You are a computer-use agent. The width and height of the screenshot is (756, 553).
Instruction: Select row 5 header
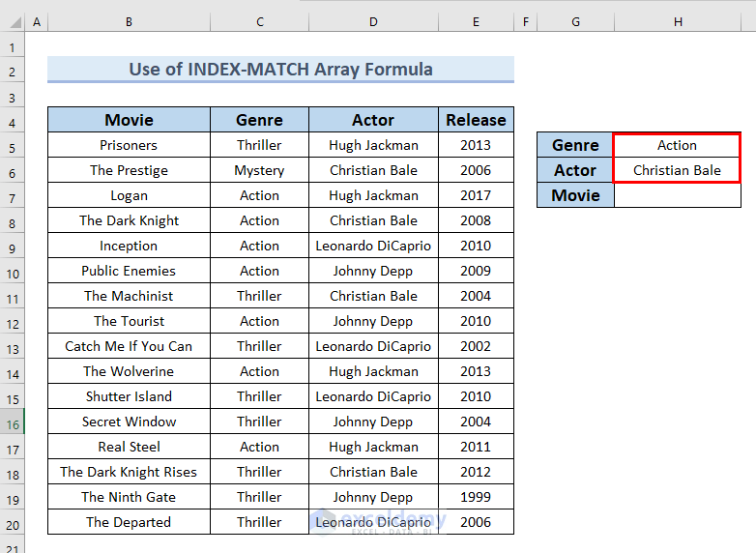(x=13, y=145)
